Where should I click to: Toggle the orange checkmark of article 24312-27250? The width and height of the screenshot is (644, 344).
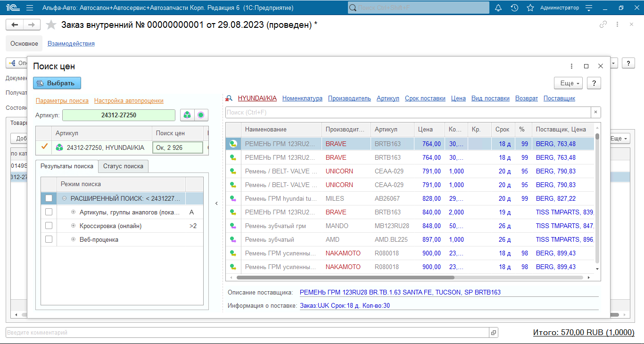point(44,147)
